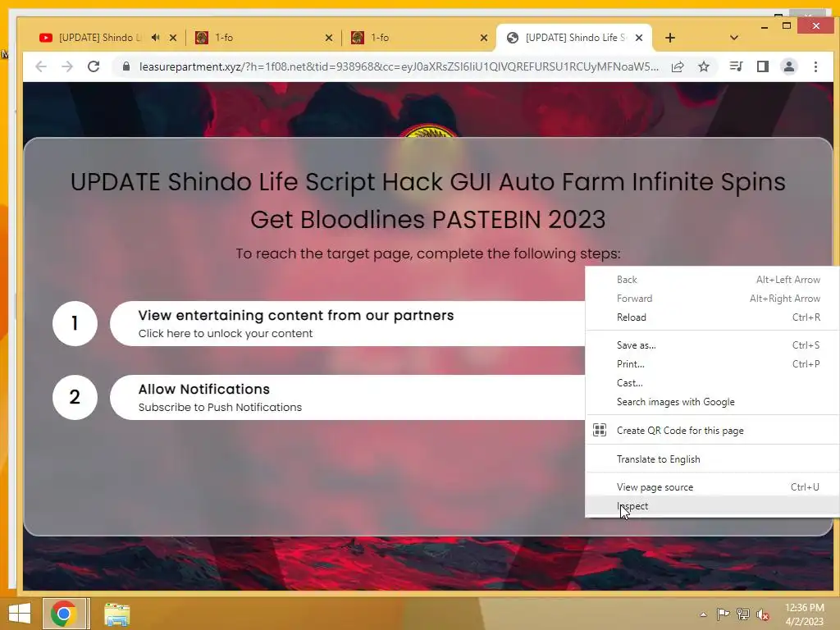Open File Explorer from the taskbar
The image size is (840, 630).
(x=116, y=614)
